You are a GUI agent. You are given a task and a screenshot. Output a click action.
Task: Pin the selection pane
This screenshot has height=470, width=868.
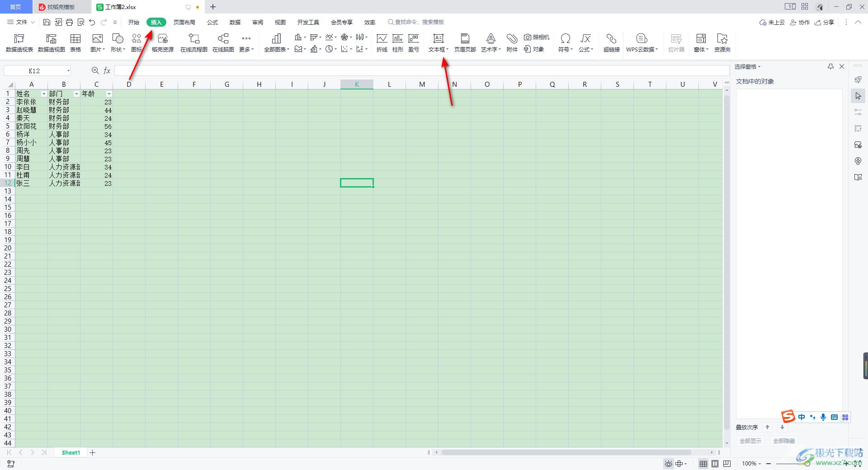pos(830,66)
